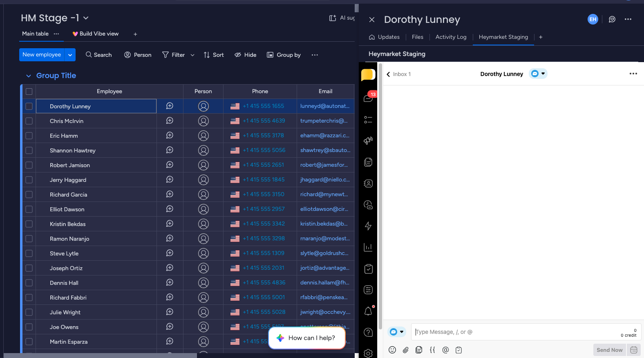Focus the Type Message input field
The image size is (644, 358).
(515, 332)
